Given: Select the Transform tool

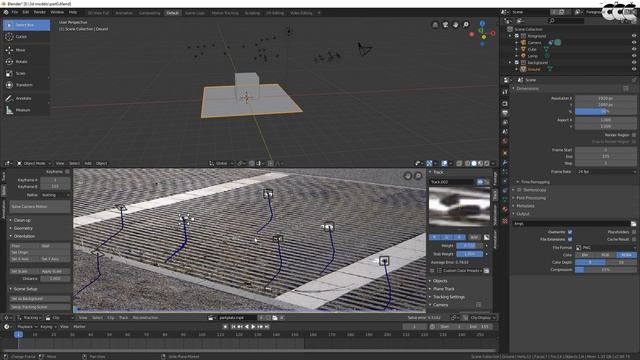Looking at the screenshot, I should pyautogui.click(x=27, y=85).
